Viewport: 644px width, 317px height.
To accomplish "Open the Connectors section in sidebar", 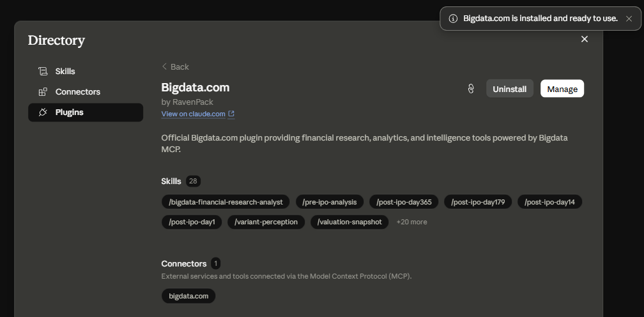I will pos(86,92).
